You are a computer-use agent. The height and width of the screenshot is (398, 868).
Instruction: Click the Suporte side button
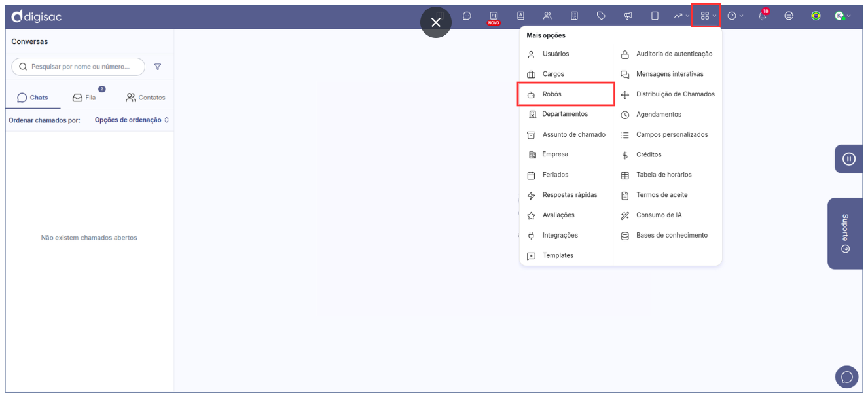point(845,234)
